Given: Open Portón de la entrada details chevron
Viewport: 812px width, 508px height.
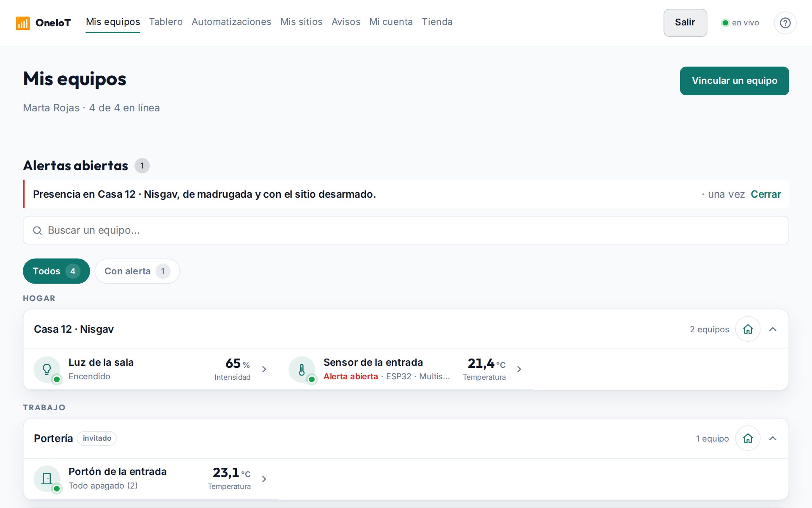Looking at the screenshot, I should coord(264,479).
